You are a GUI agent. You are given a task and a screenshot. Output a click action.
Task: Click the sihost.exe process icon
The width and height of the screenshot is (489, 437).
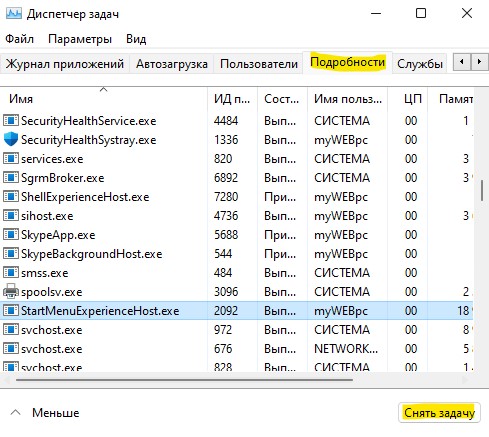11,215
